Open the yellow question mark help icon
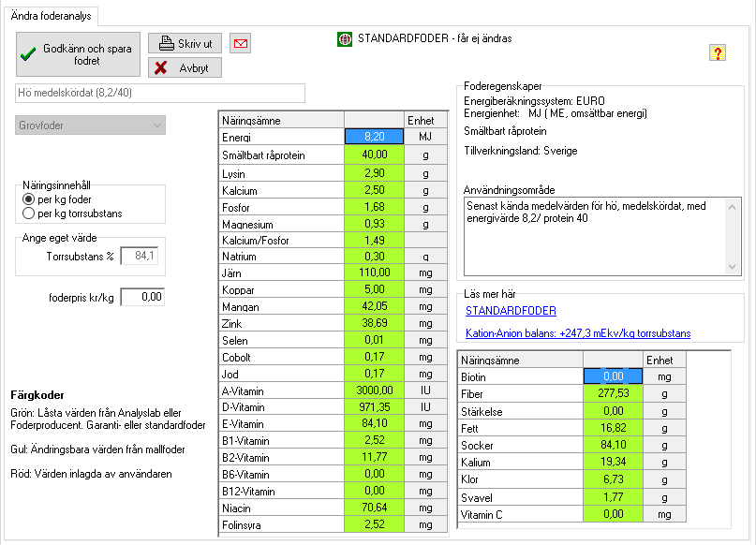The height and width of the screenshot is (545, 756). 718,52
